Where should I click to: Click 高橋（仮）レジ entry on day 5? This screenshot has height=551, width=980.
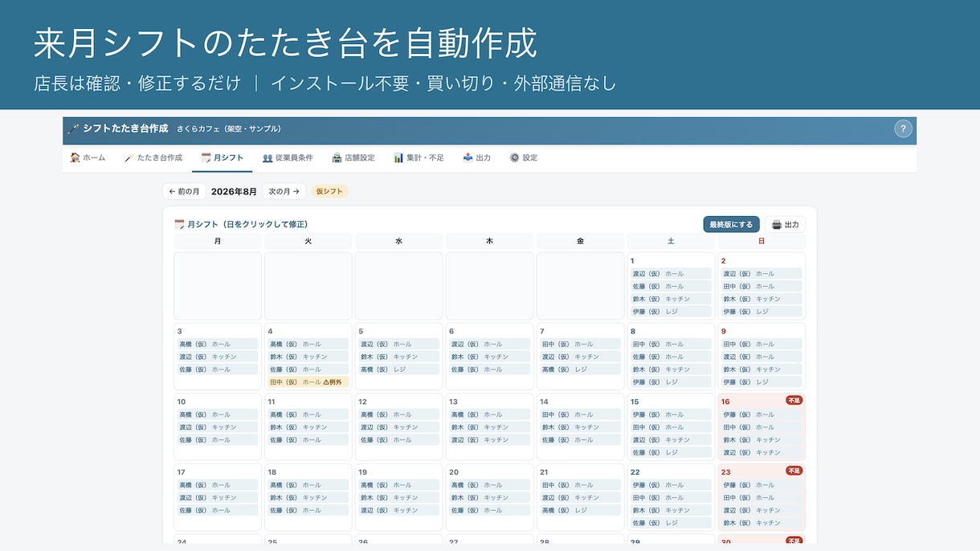399,369
